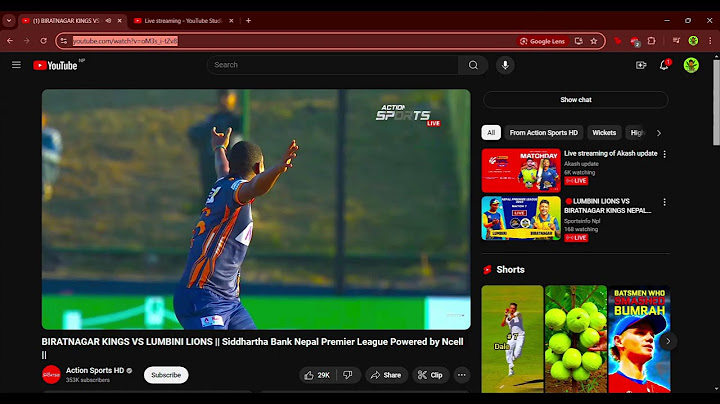The image size is (720, 404).
Task: Open Live streaming of Akash update thumbnail
Action: 521,170
